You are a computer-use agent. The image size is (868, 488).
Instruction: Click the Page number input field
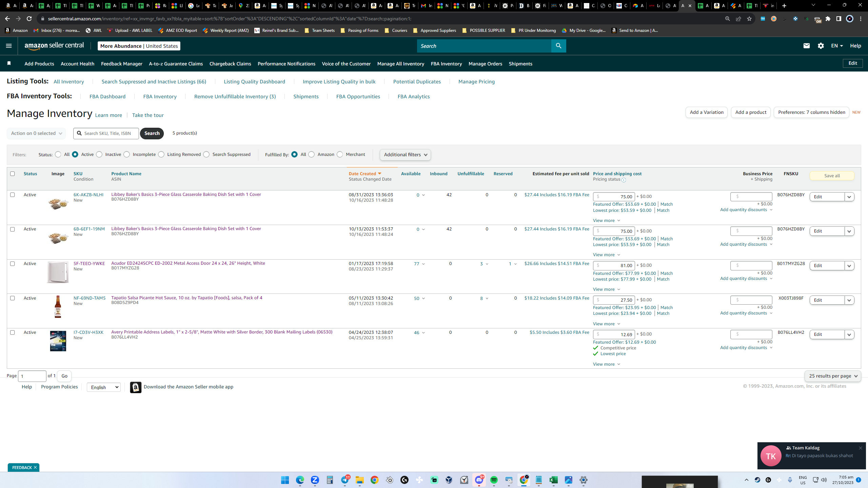pos(32,376)
